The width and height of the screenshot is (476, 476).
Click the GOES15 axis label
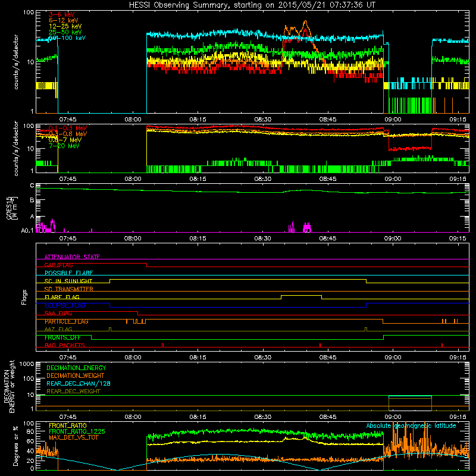[x=11, y=208]
